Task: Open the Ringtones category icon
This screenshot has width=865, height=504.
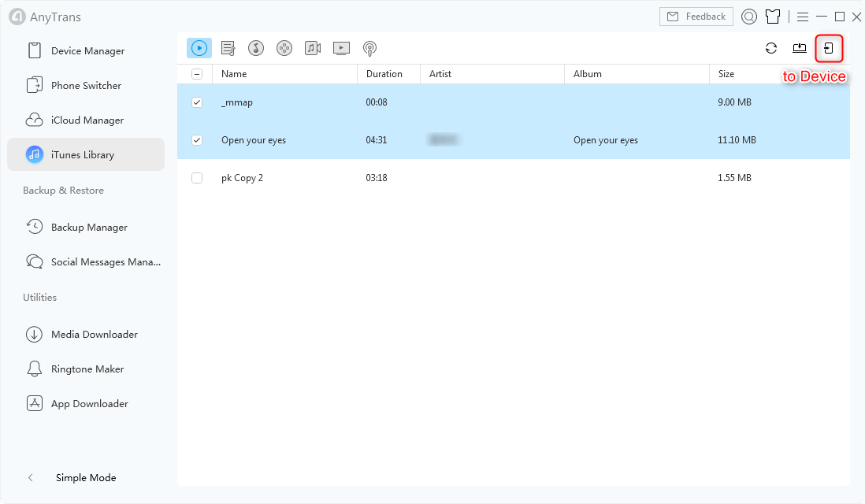Action: click(x=256, y=49)
